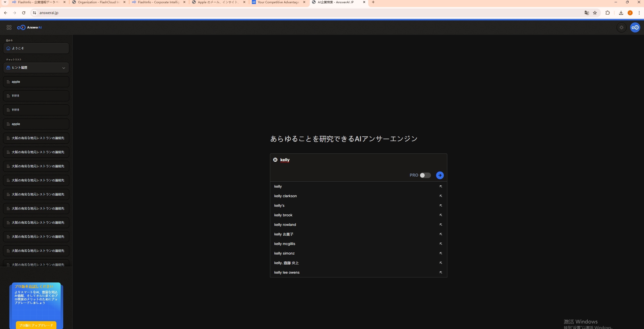Screen dimensions: 644x329
Task: Open the user profile avatar
Action: point(635,27)
